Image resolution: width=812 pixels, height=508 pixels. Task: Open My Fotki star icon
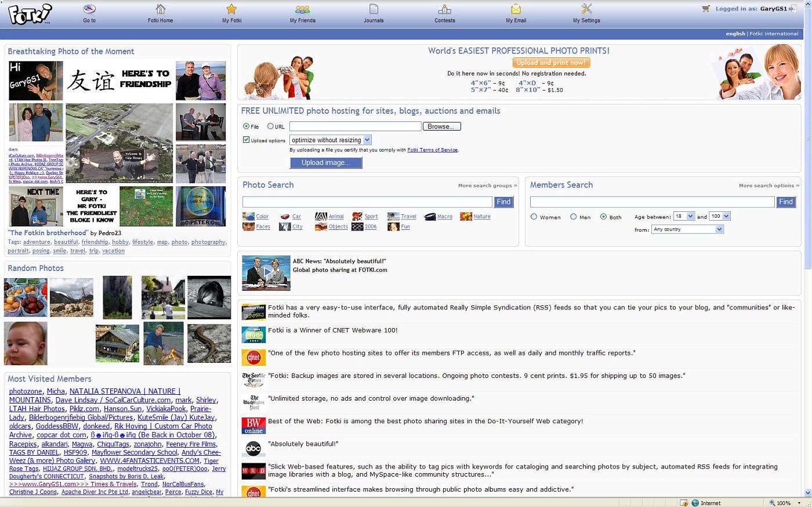coord(231,9)
